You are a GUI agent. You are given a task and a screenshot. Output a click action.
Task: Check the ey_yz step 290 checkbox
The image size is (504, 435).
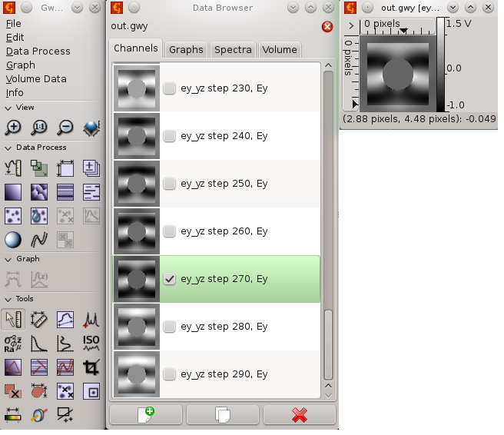click(169, 374)
